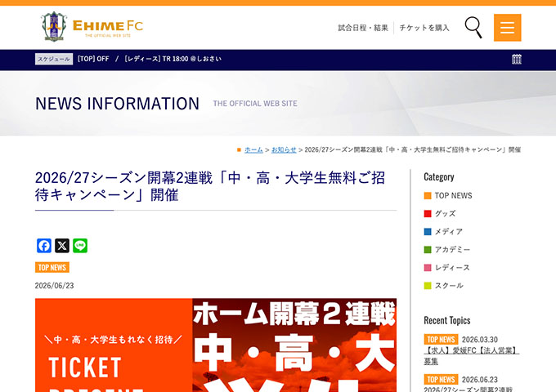The width and height of the screenshot is (556, 392).
Task: Select メディア category in sidebar
Action: 449,232
